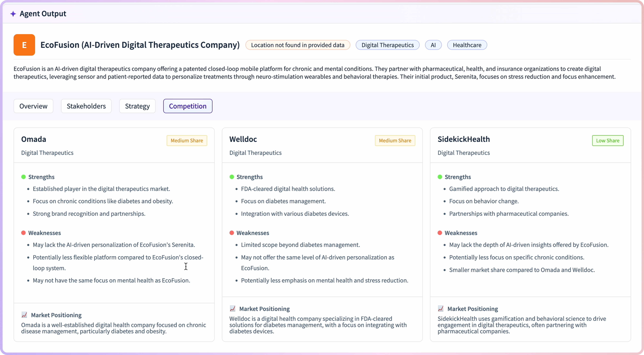
Task: Click 'Focus on behavior change' bullet
Action: click(x=484, y=201)
